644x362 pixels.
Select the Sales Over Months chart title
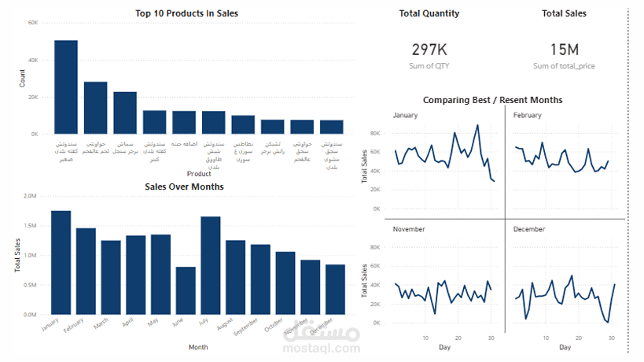pos(185,187)
